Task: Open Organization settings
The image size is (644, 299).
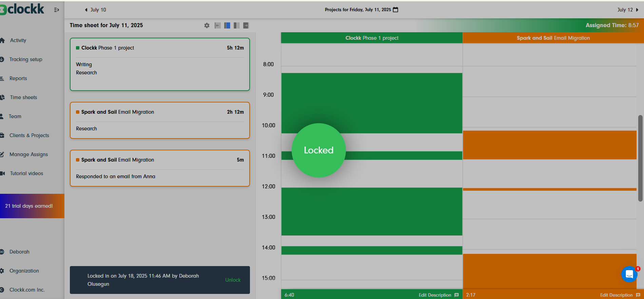Action: tap(24, 271)
